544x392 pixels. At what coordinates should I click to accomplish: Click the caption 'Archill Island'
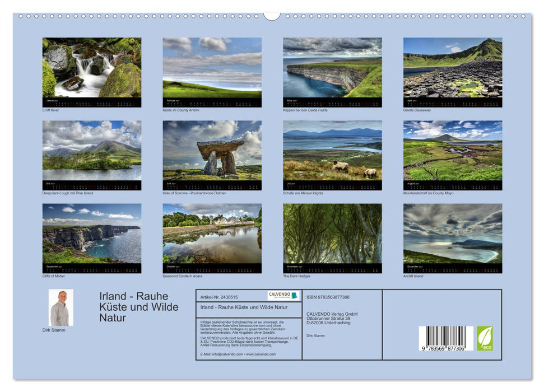tap(413, 276)
